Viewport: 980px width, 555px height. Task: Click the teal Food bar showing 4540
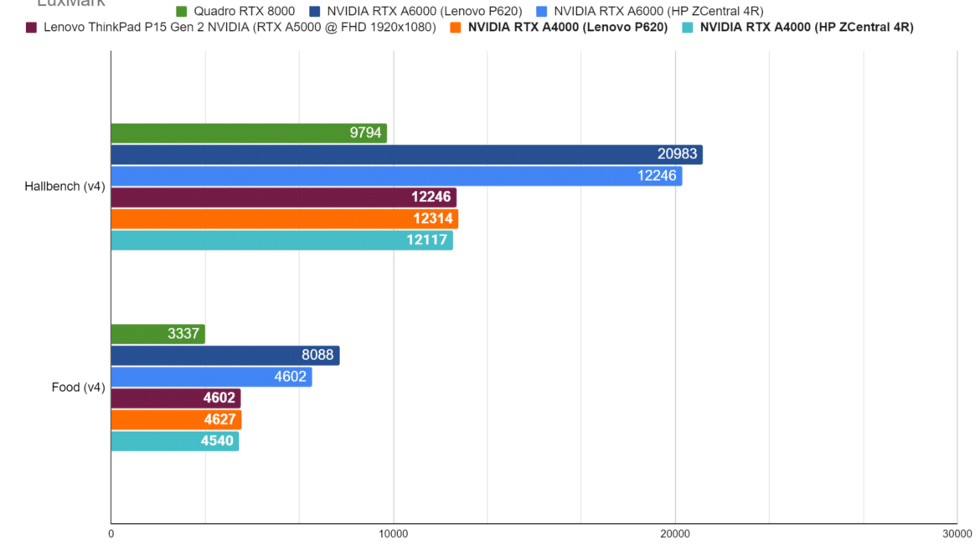coord(175,441)
